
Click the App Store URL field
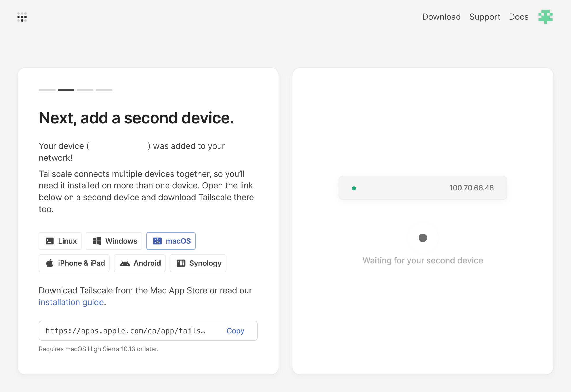(126, 331)
